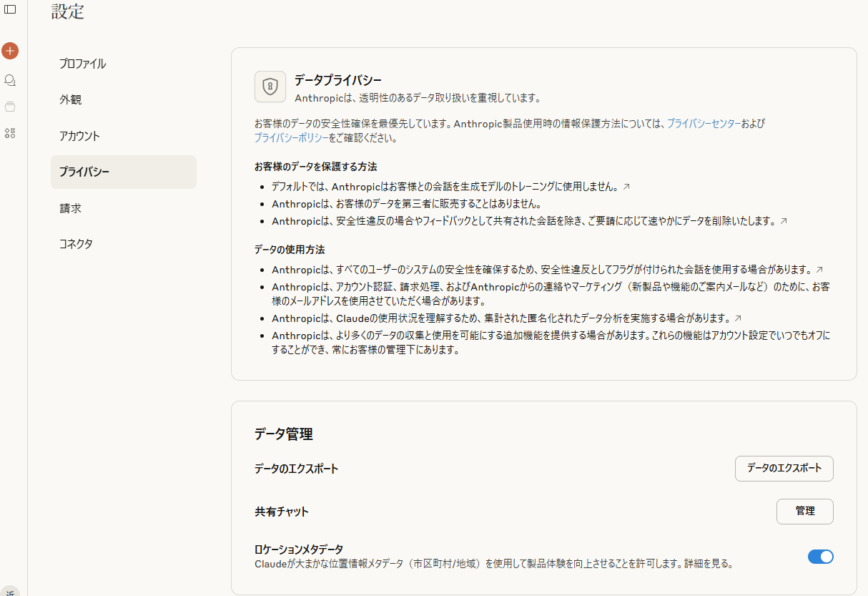
Task: Open arrow link after データ分析を実施する場合があります
Action: [738, 318]
